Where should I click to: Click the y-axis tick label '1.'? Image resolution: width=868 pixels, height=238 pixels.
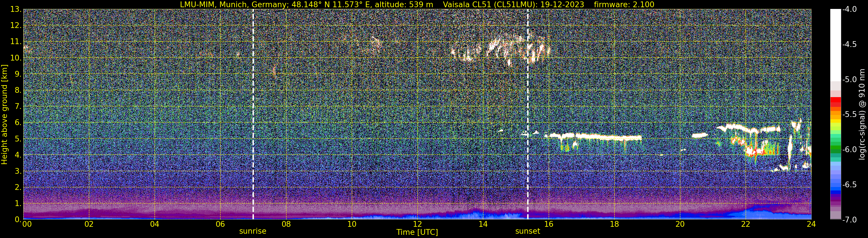pyautogui.click(x=18, y=204)
